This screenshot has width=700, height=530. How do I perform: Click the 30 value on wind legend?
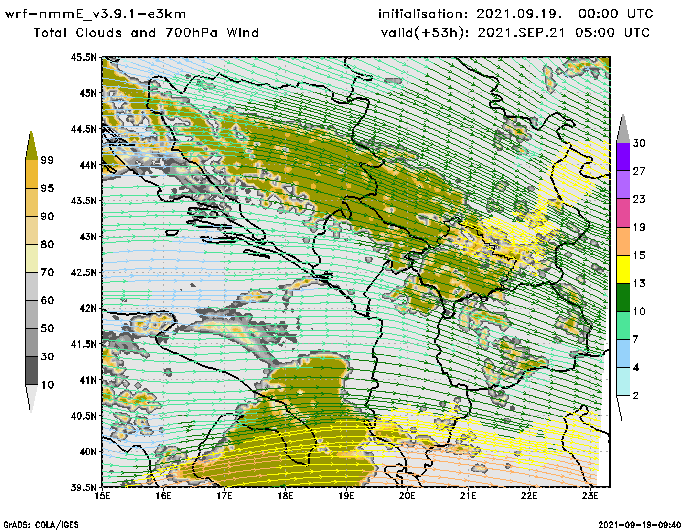pyautogui.click(x=639, y=143)
